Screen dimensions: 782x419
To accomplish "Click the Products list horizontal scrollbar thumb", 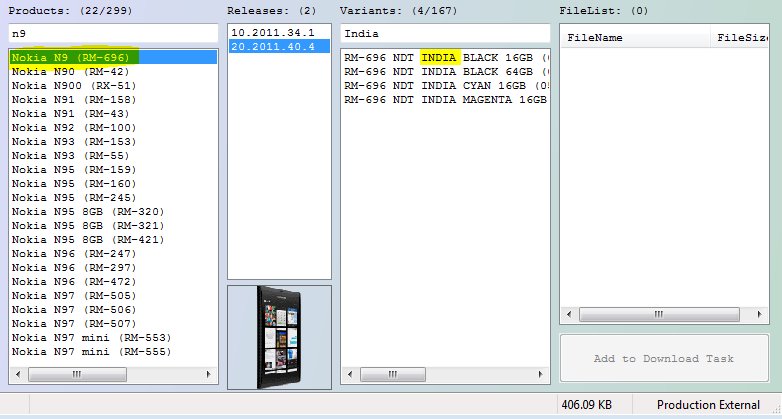I will pos(77,374).
